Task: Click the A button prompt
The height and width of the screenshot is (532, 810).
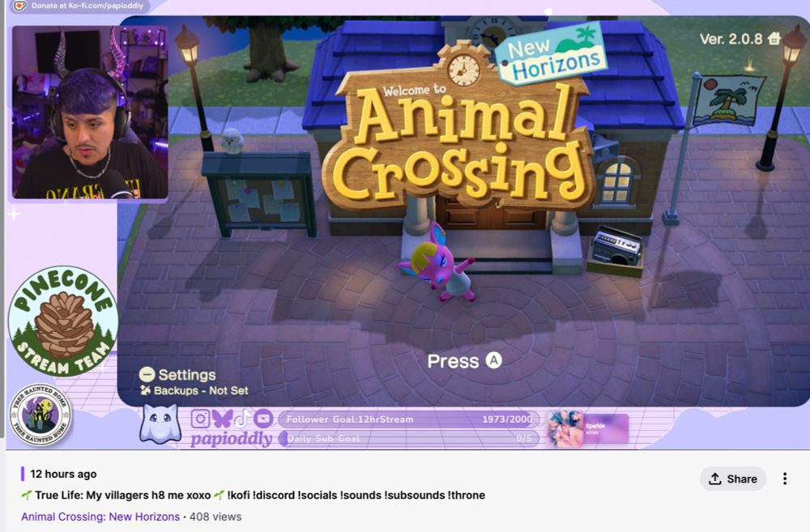Action: click(x=494, y=360)
